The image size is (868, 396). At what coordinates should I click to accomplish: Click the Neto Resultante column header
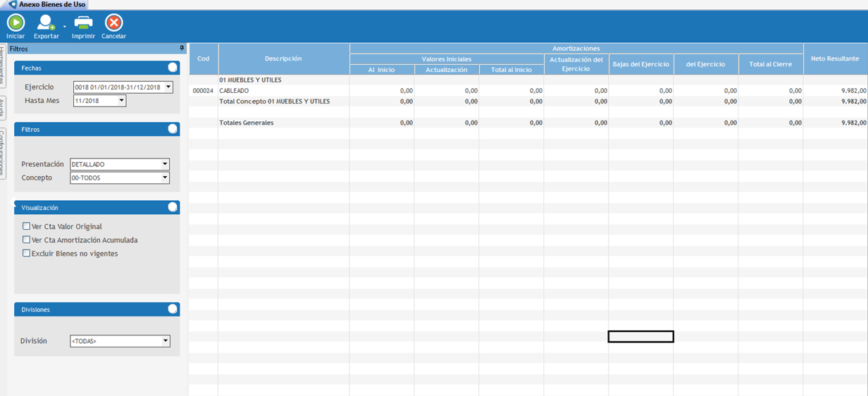click(836, 58)
